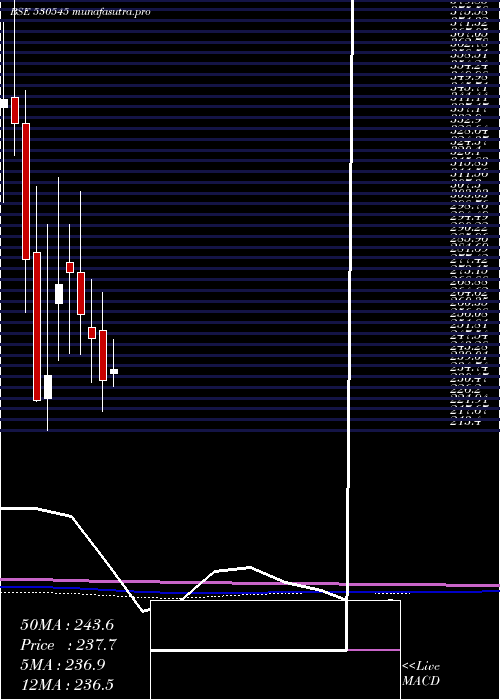Click the flat top start of the white MACD line
The image size is (500, 700).
pyautogui.click(x=19, y=508)
